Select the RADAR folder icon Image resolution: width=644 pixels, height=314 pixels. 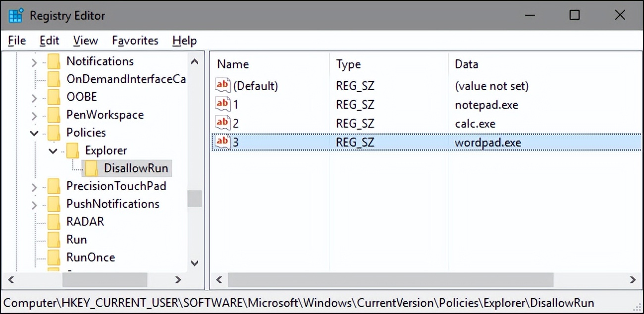click(x=54, y=221)
